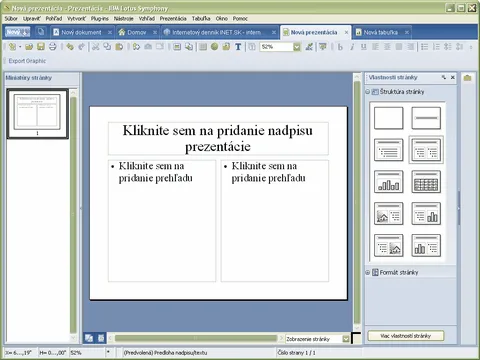Choose the title and bullet list layout
The image size is (480, 360).
(x=389, y=150)
